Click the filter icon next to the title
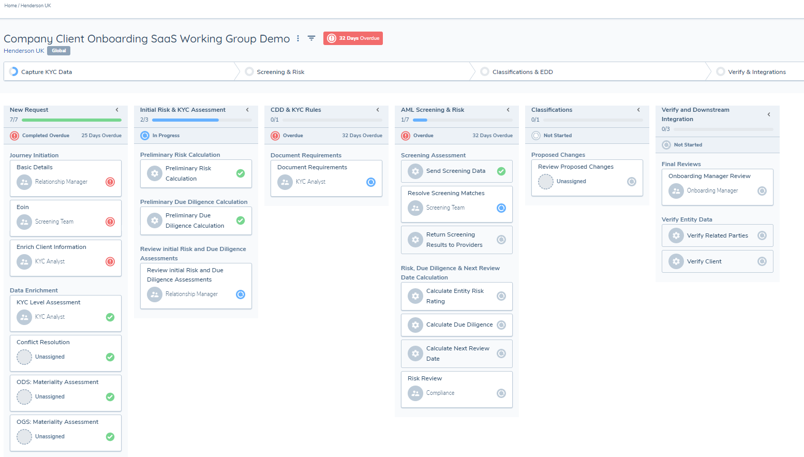Screen dimensions: 804x457 [x=311, y=38]
